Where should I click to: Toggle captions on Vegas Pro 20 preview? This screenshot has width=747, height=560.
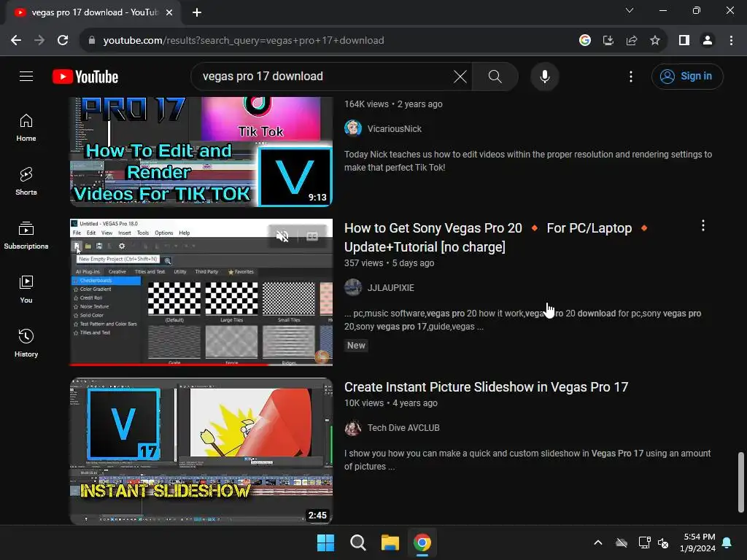click(x=312, y=236)
